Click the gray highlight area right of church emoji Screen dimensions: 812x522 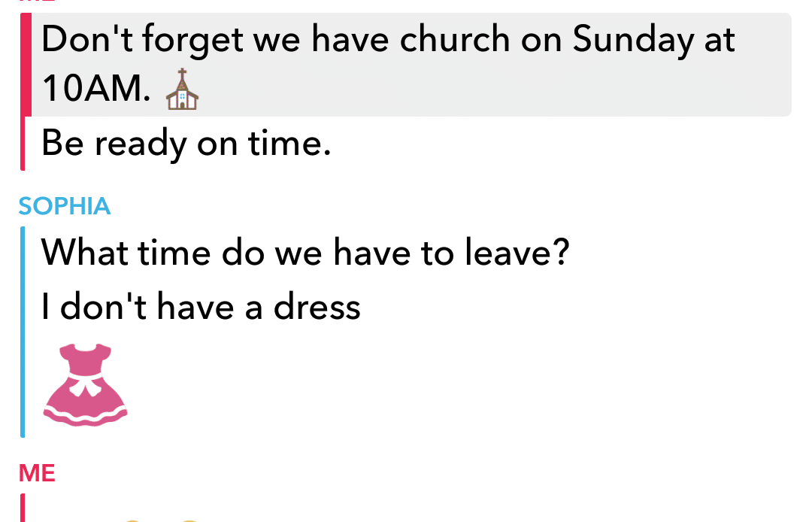pos(495,89)
